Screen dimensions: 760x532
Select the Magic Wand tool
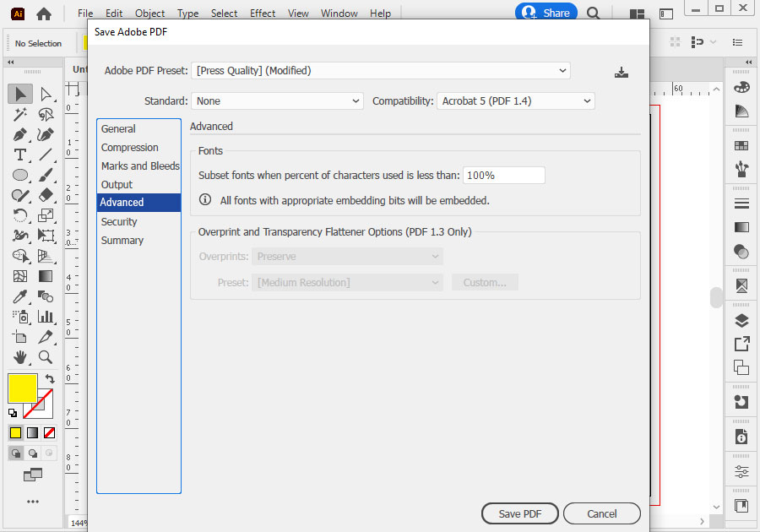point(20,114)
